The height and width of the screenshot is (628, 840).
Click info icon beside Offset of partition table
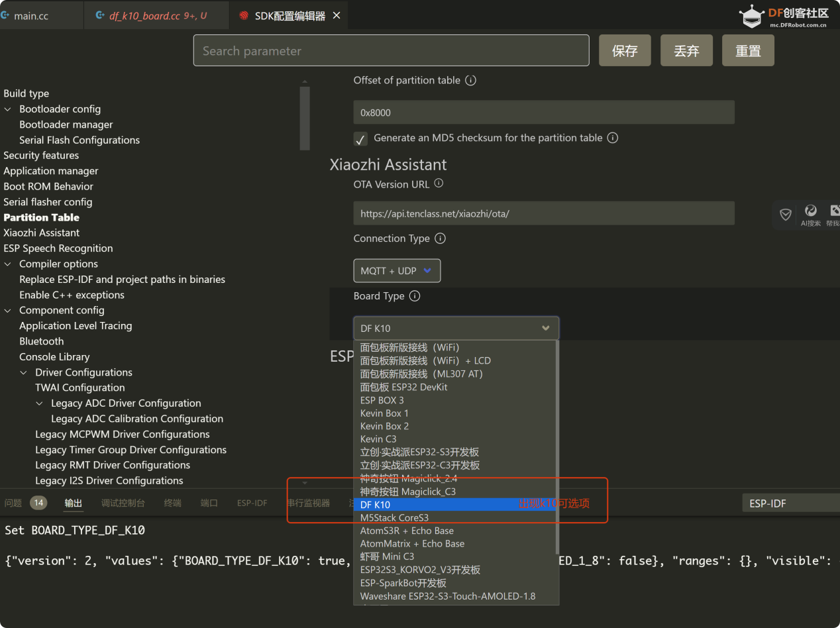[470, 80]
